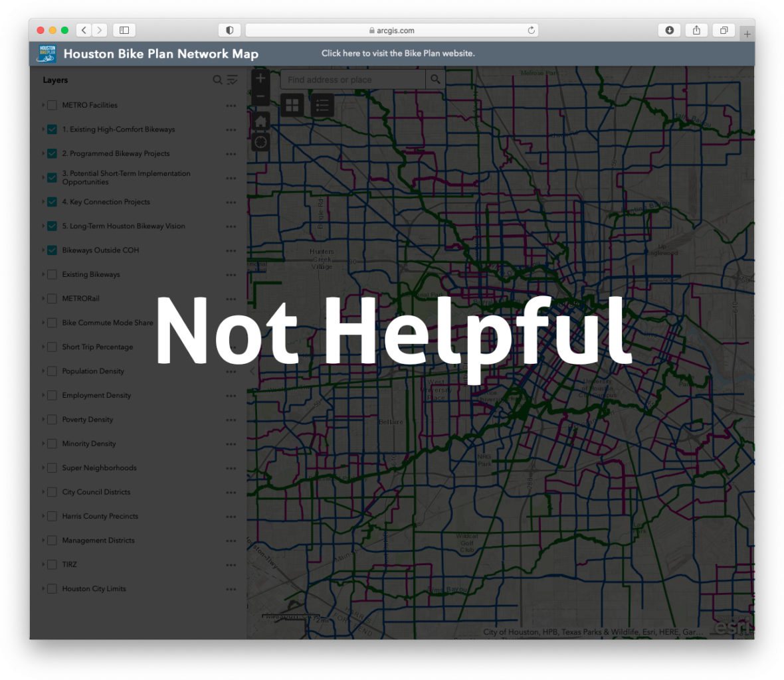
Task: Open the Long-Term Houston Bikeway Vision options menu
Action: [231, 226]
